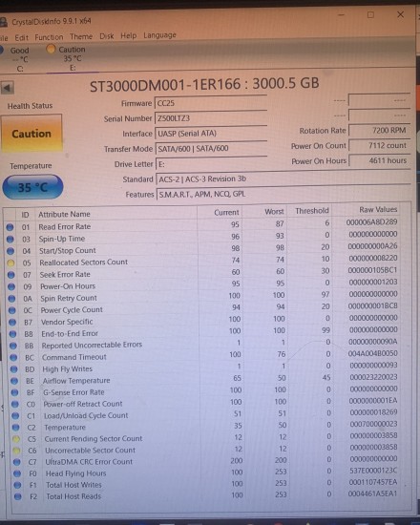Click the blue status icon for Head Flying Hours
Viewport: 420px width, 525px height.
[x=17, y=473]
